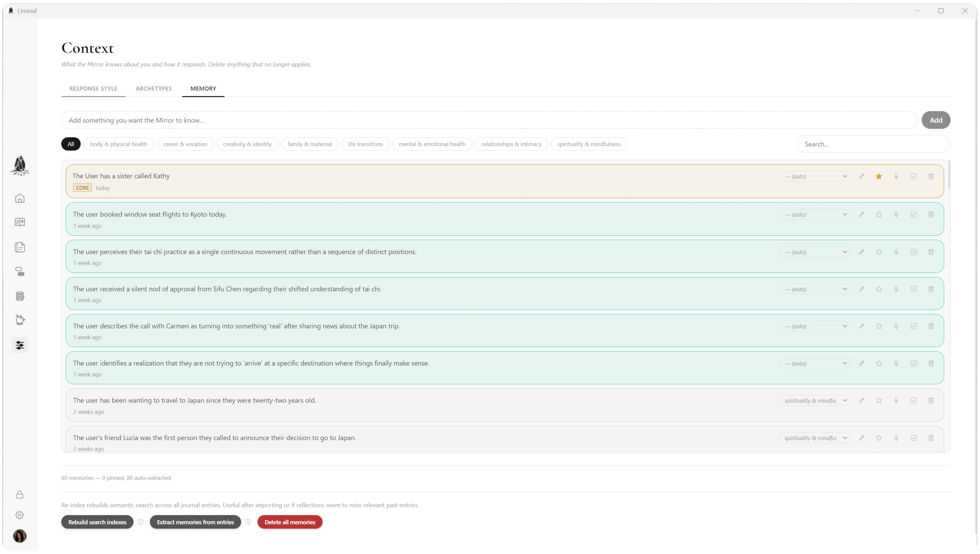Image resolution: width=980 pixels, height=554 pixels.
Task: Edit the 'not trying to arrive' memory
Action: 861,363
